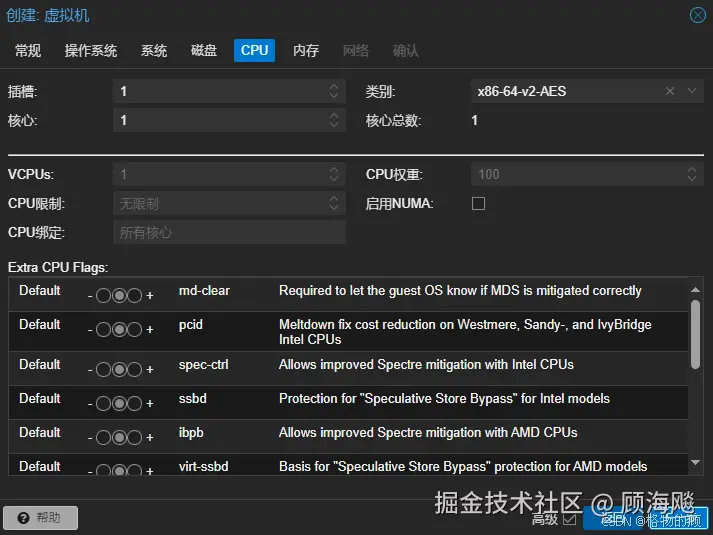
Task: Select the md-clear flag name
Action: pos(204,290)
